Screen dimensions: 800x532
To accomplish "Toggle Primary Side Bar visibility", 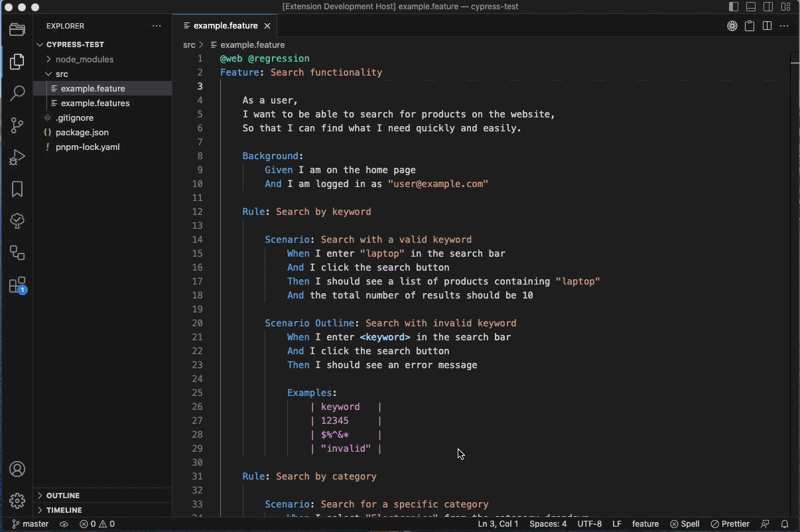I will click(734, 7).
